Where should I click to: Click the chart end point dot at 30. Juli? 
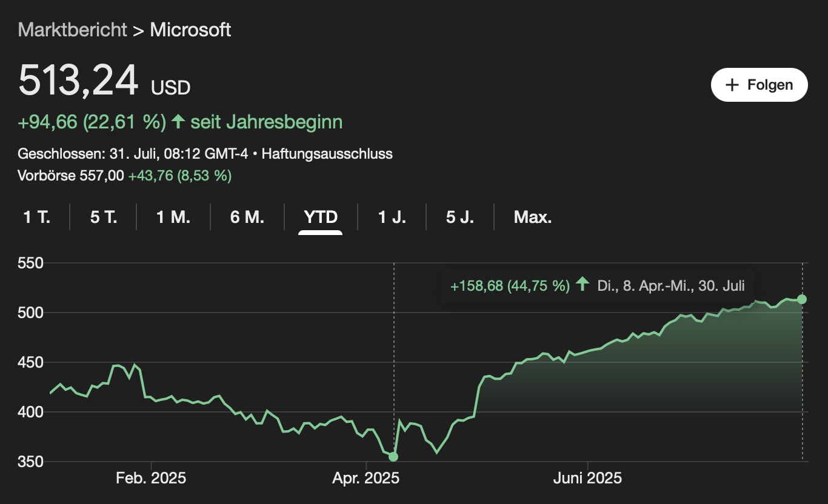click(802, 299)
